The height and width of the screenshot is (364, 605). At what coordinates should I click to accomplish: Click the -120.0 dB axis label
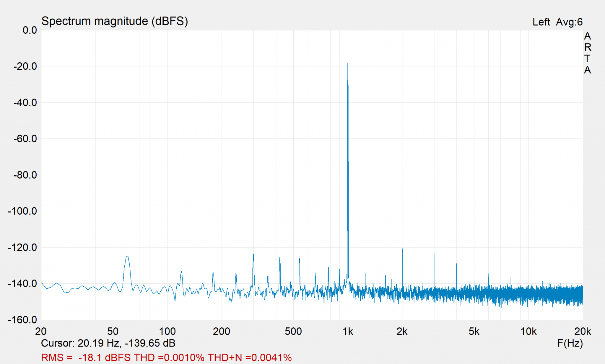tap(22, 247)
